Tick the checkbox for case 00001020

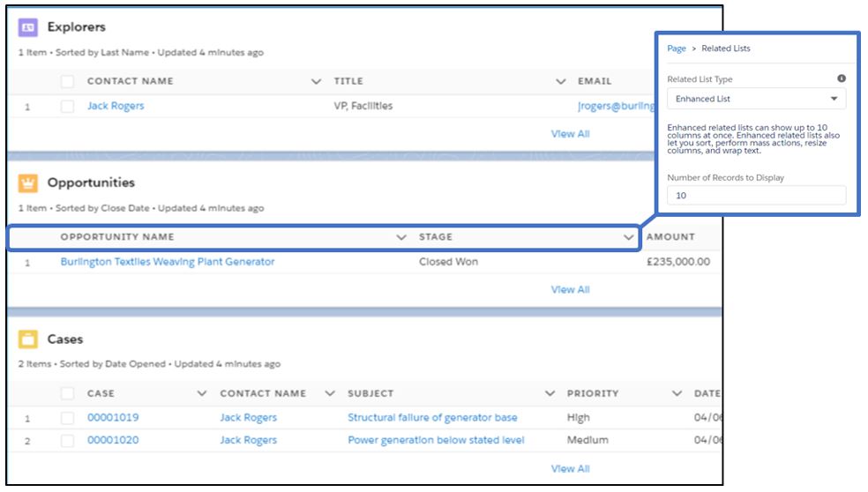click(68, 441)
